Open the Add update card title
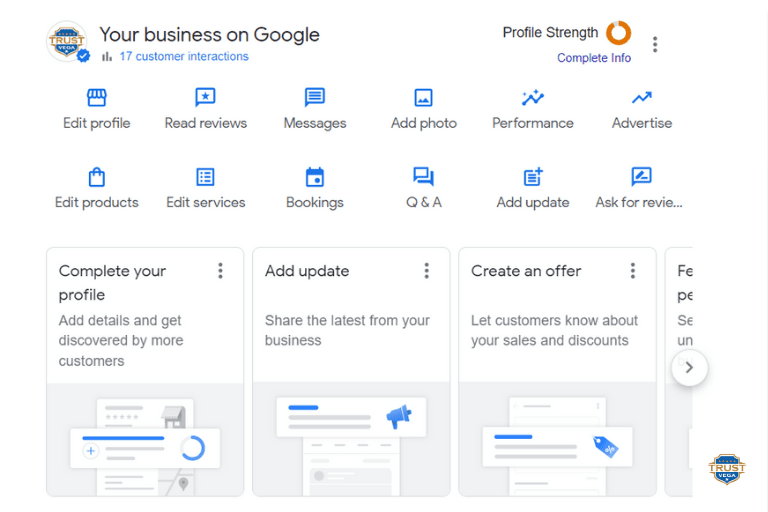768x512 pixels. point(307,271)
